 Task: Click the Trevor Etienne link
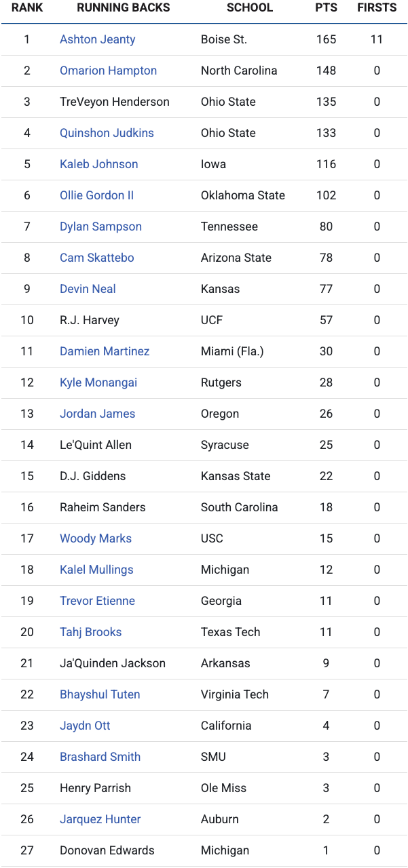coord(97,601)
